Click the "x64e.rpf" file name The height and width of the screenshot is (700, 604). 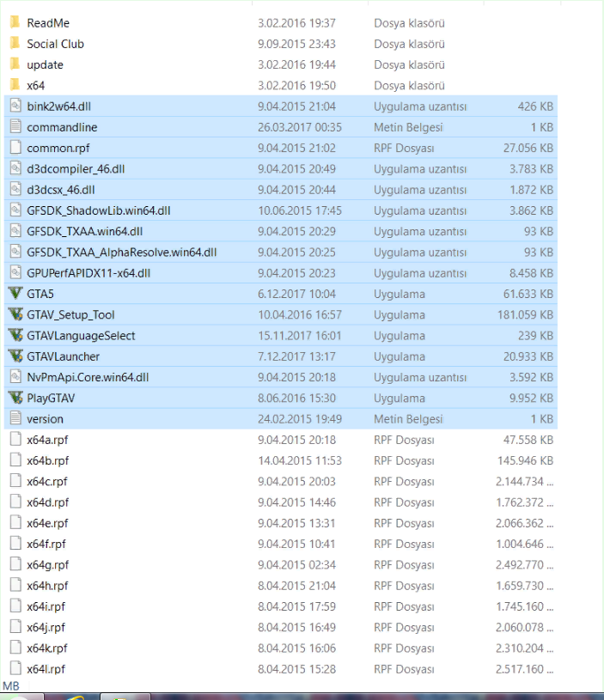[x=47, y=523]
